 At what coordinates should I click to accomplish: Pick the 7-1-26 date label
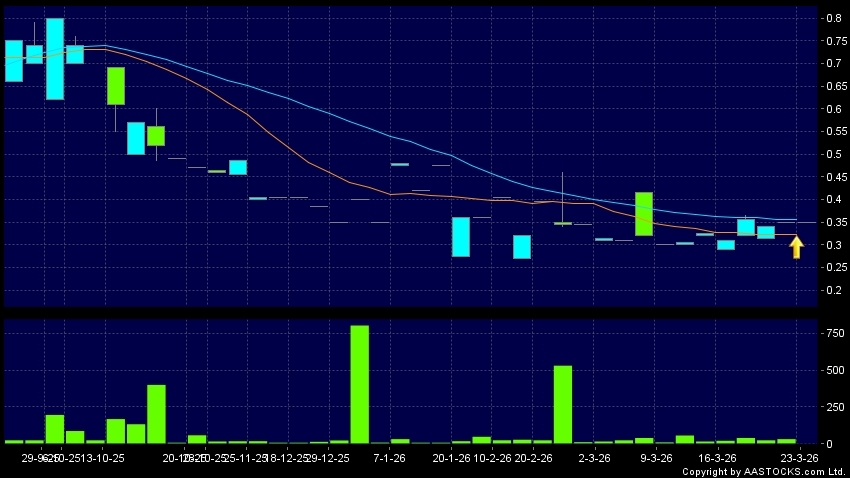coord(389,457)
